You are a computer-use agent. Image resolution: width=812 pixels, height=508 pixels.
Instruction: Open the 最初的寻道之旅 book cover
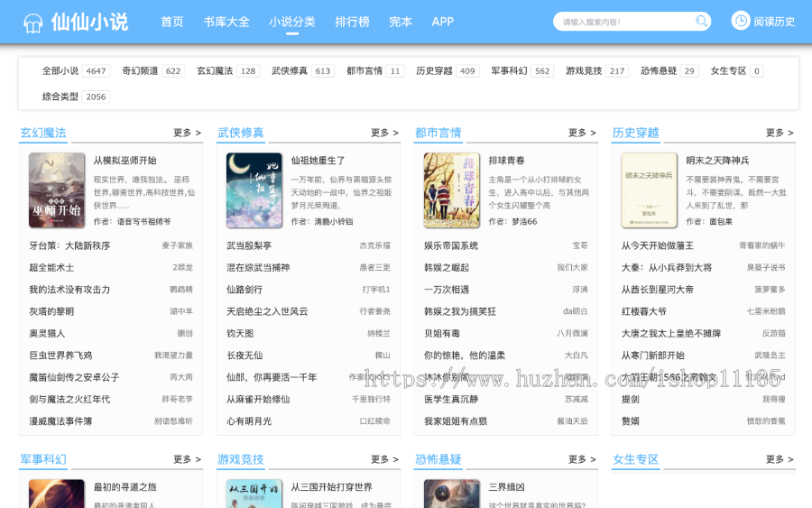tap(57, 494)
